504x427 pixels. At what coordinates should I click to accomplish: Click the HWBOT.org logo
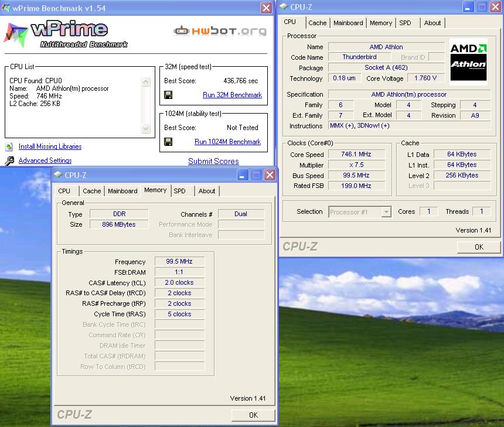click(220, 31)
